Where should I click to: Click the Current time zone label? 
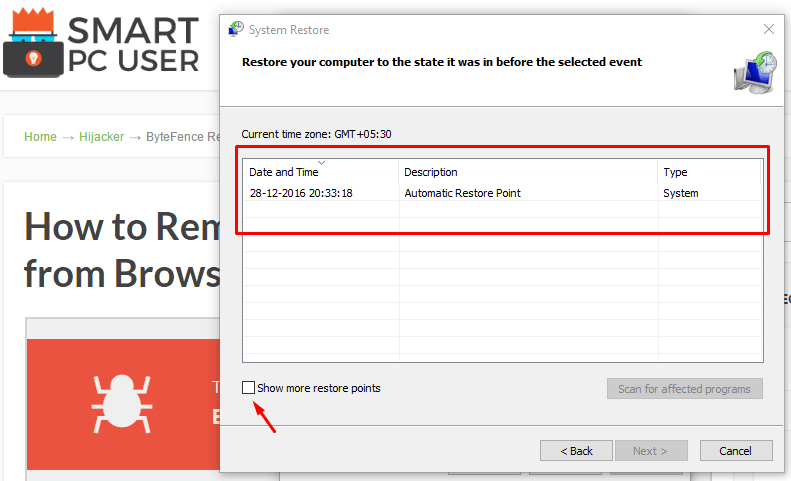click(x=316, y=134)
